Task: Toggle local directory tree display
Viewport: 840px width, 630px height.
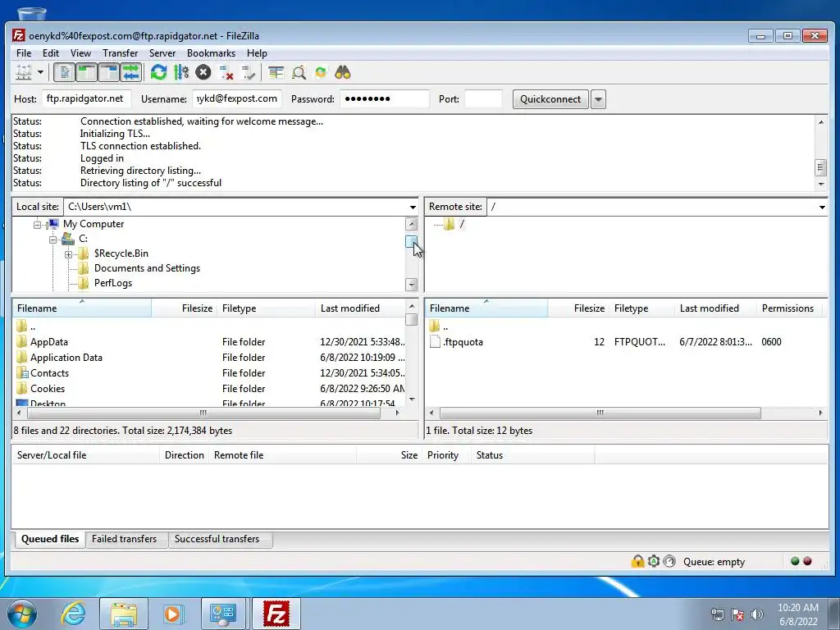Action: point(86,72)
